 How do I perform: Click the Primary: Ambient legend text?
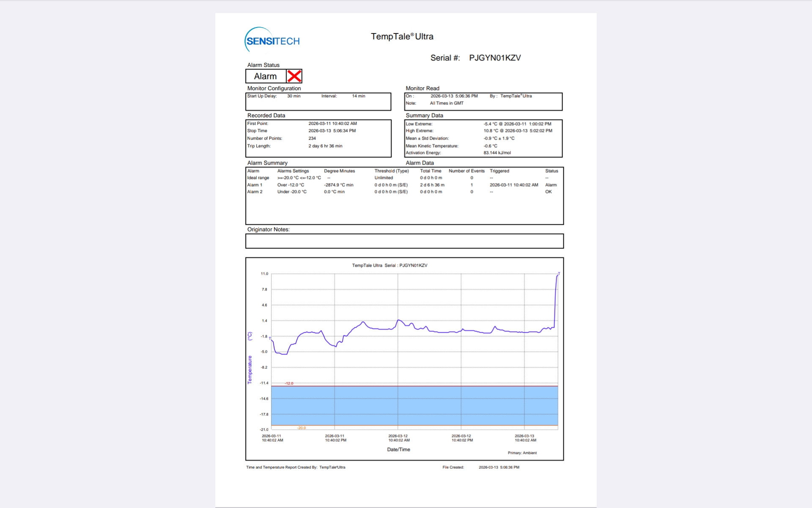coord(522,453)
